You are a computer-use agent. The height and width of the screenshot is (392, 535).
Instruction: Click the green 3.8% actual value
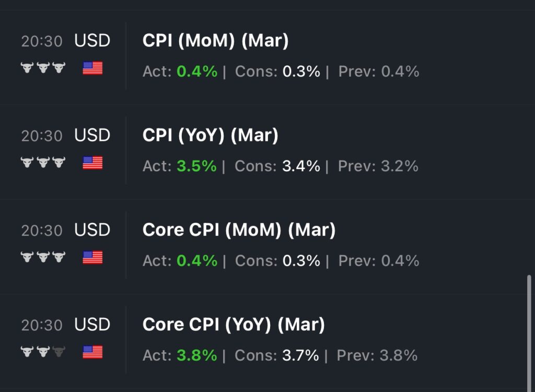(196, 355)
